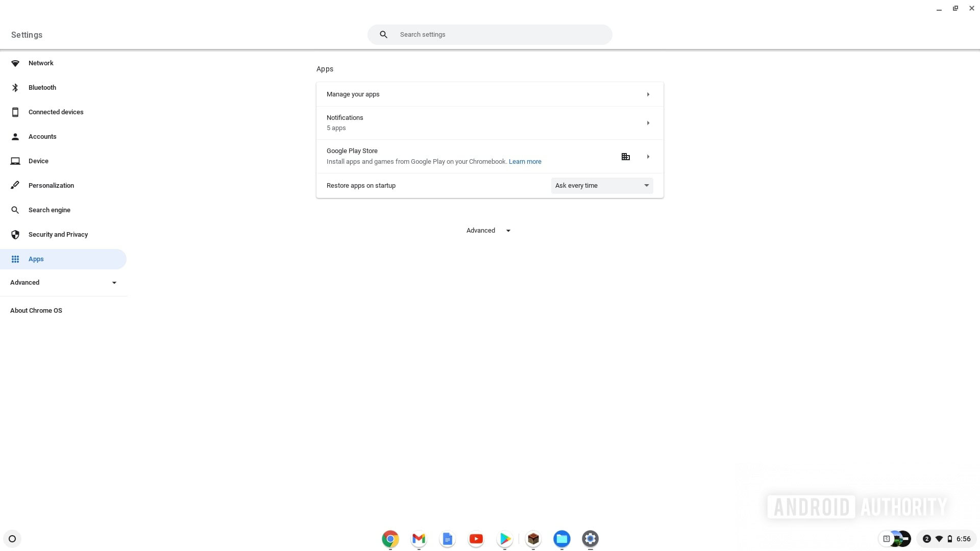980x551 pixels.
Task: Open Google Play Store settings arrow
Action: pyautogui.click(x=648, y=156)
